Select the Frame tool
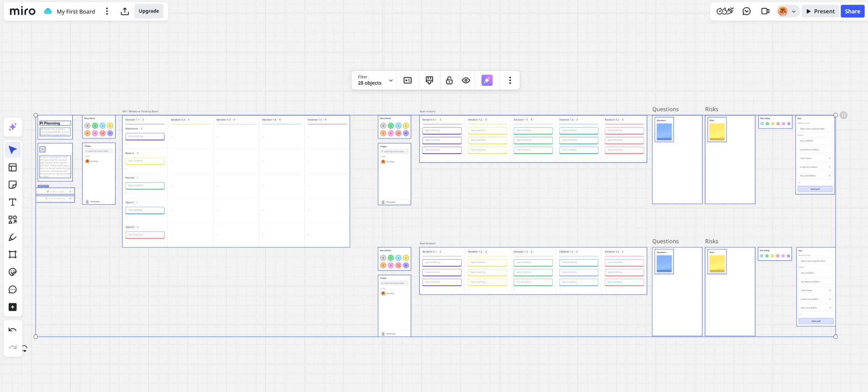868x392 pixels. tap(13, 254)
